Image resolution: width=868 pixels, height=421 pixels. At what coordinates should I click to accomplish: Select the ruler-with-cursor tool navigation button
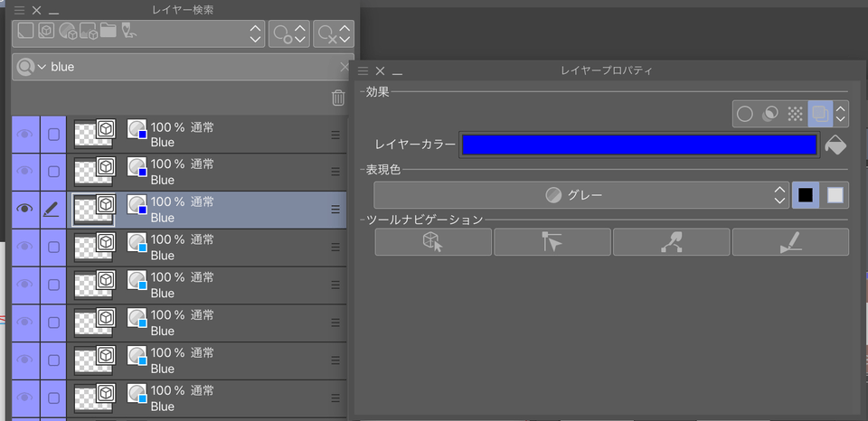552,242
